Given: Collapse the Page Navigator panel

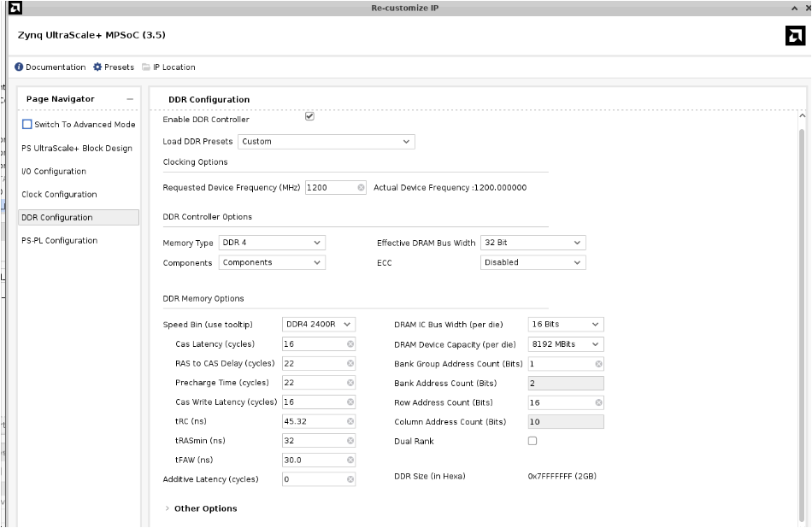Looking at the screenshot, I should click(x=130, y=99).
